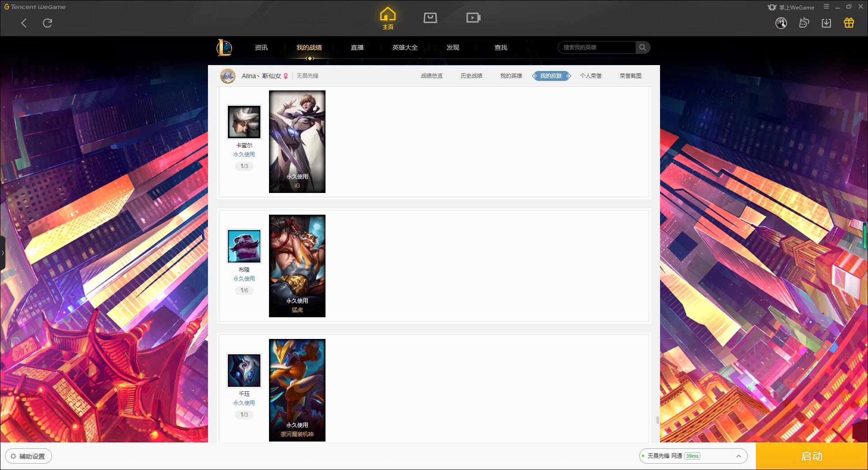Click the 1/3 count under 千珏
The image size is (868, 470).
point(244,415)
